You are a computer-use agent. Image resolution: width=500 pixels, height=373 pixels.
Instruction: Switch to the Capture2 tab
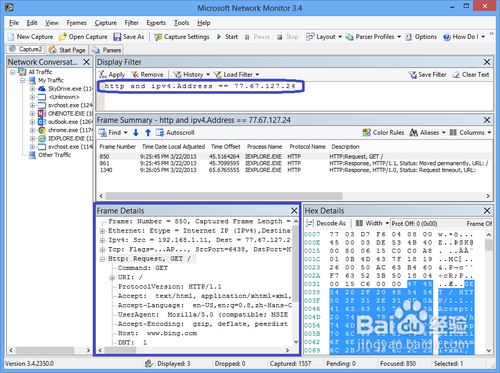[x=26, y=49]
